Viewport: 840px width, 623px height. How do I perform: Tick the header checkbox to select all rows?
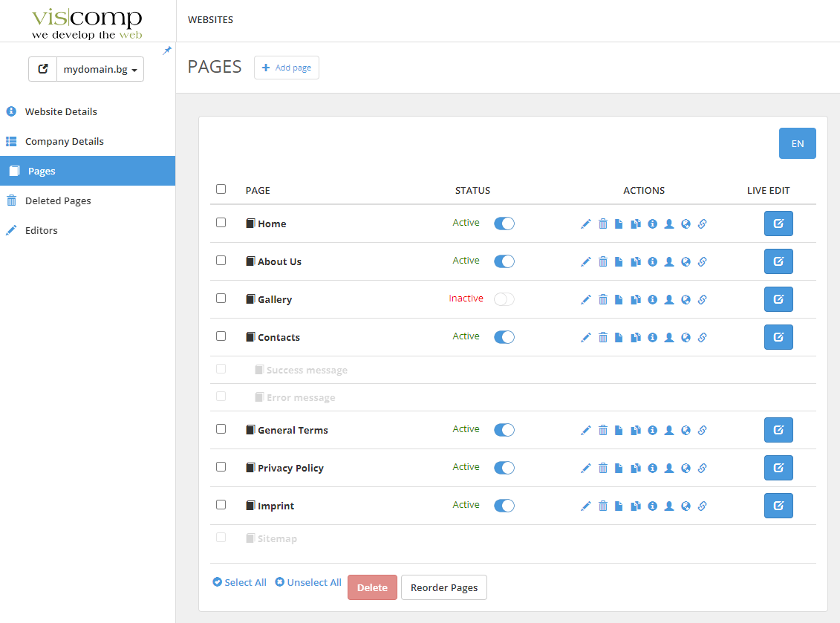[221, 189]
